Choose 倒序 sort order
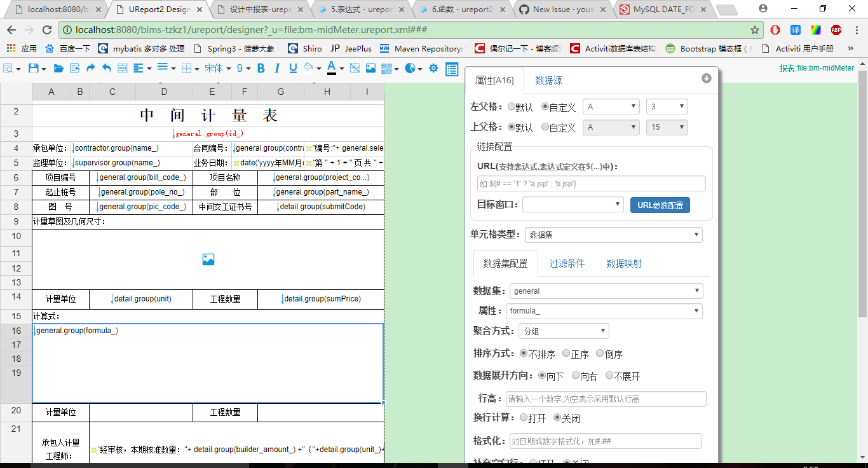Image resolution: width=868 pixels, height=468 pixels. 600,353
